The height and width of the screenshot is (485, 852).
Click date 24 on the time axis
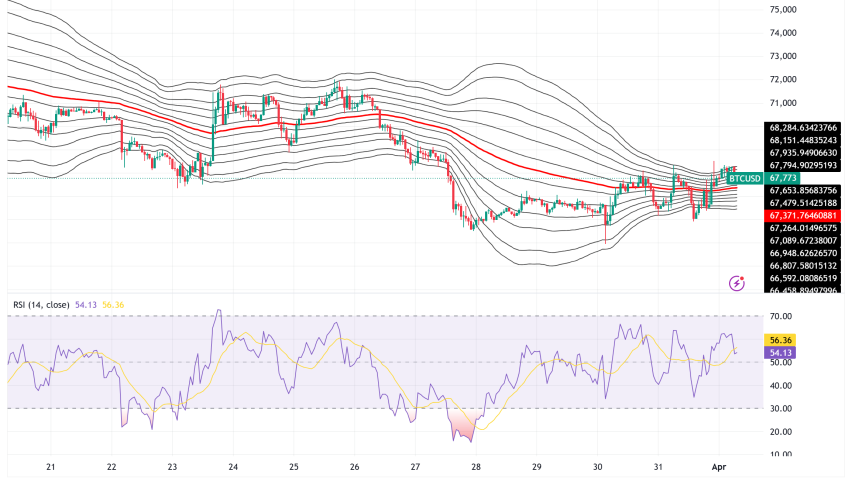tap(233, 467)
